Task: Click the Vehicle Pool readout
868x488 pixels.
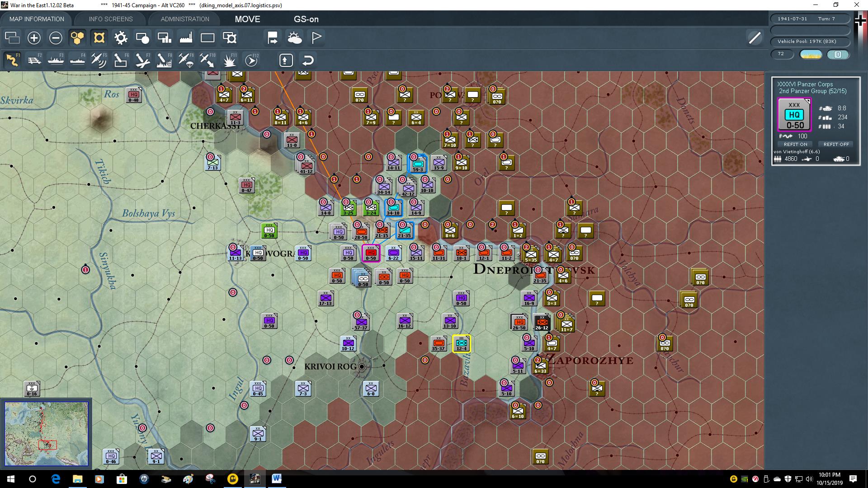Action: coord(809,41)
